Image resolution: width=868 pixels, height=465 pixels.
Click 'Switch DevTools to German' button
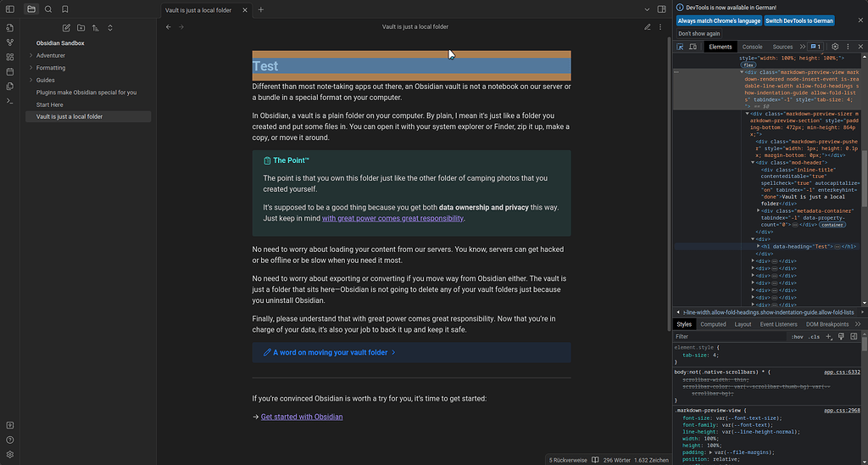[x=798, y=20]
